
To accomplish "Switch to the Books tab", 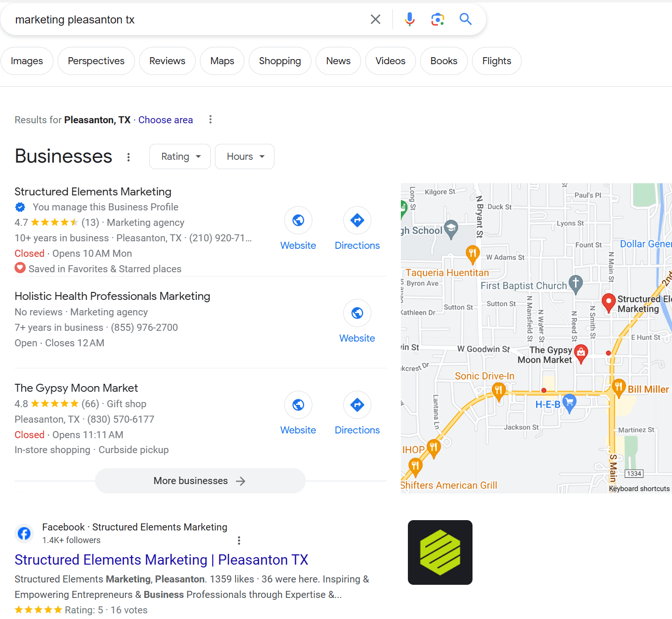I will [443, 61].
